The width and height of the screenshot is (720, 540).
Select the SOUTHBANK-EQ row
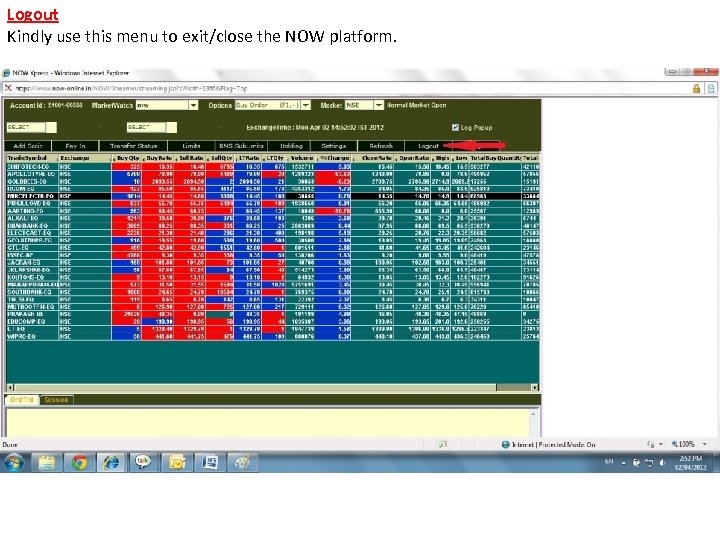273,292
